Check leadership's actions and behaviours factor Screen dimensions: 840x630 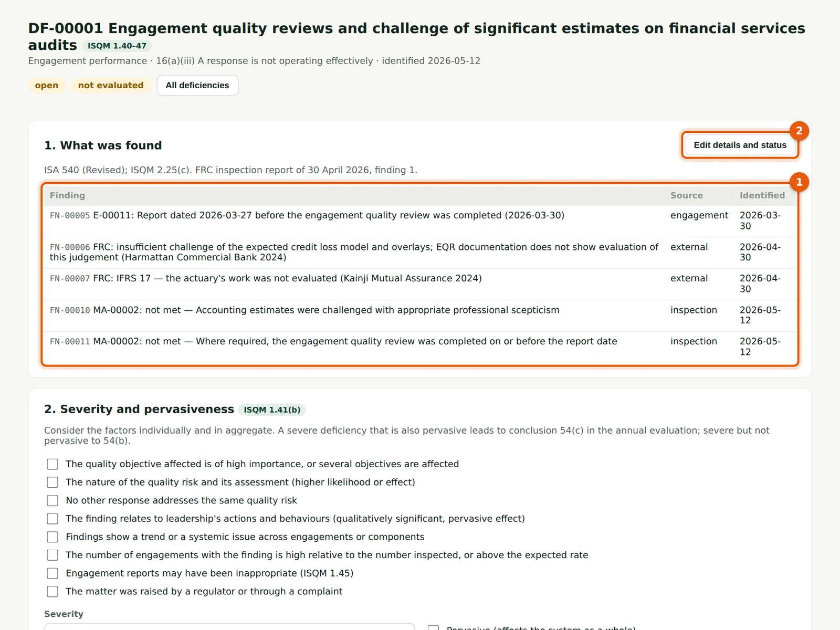52,519
